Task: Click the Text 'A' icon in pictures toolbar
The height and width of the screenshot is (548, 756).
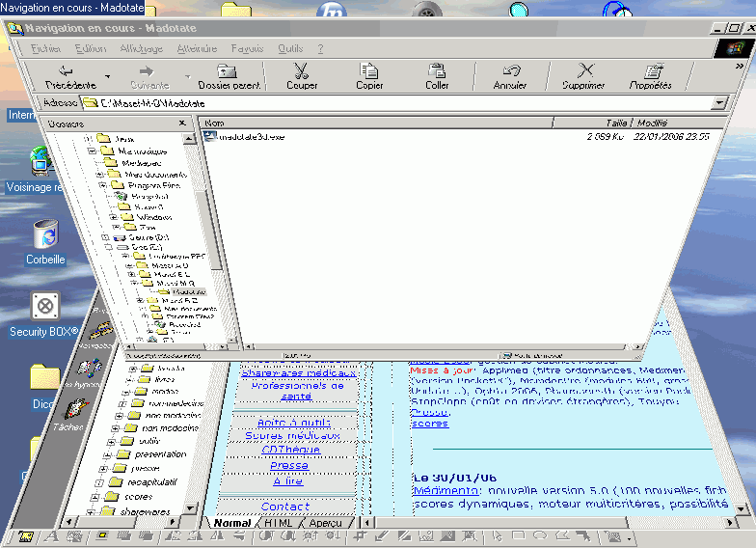Action: (52, 536)
